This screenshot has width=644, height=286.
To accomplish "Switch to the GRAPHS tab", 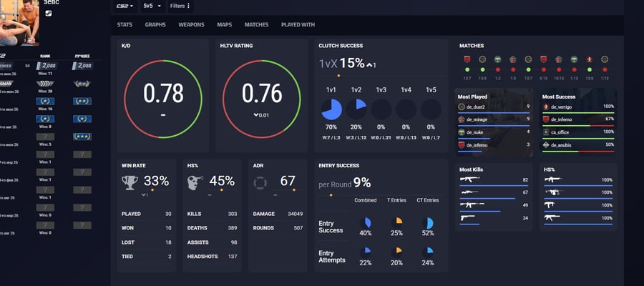I will click(155, 24).
